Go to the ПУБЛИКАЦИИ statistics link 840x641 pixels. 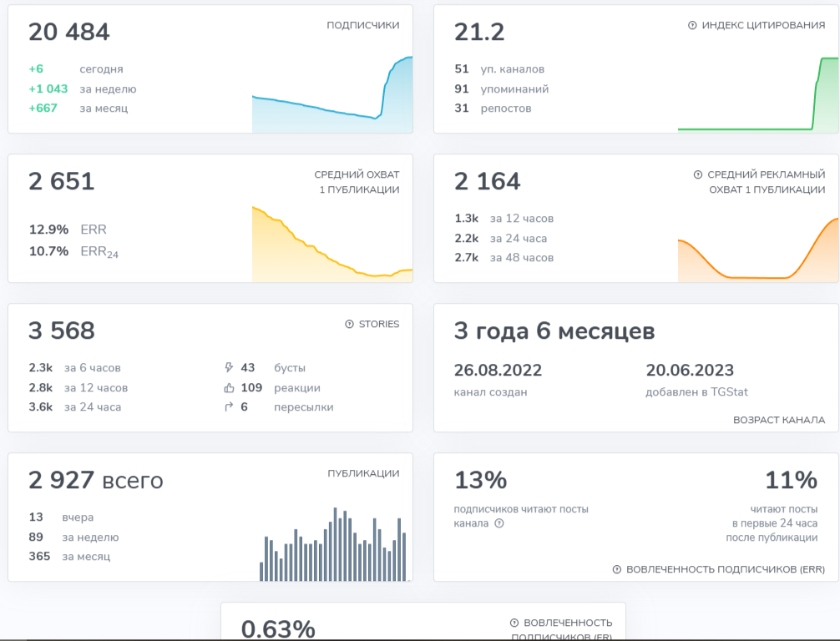pos(363,474)
